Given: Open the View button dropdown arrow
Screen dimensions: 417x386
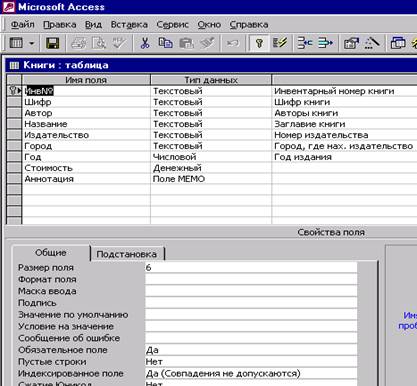Looking at the screenshot, I should tap(32, 43).
